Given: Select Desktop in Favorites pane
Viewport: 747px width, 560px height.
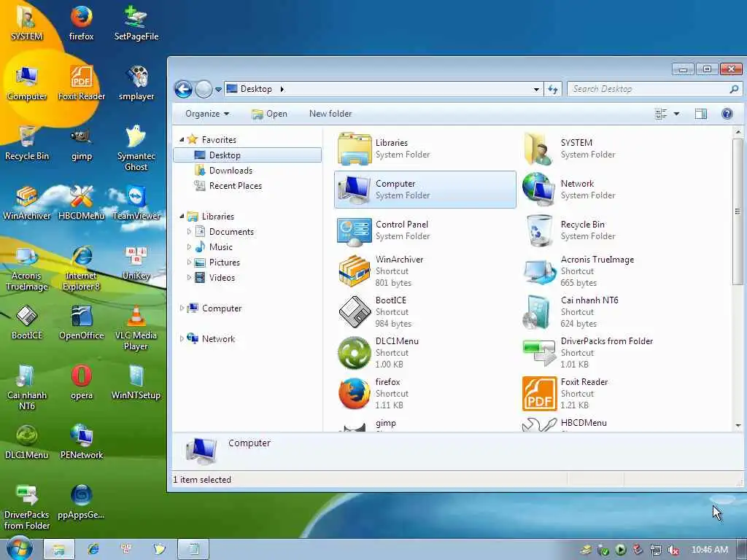Looking at the screenshot, I should click(247, 155).
